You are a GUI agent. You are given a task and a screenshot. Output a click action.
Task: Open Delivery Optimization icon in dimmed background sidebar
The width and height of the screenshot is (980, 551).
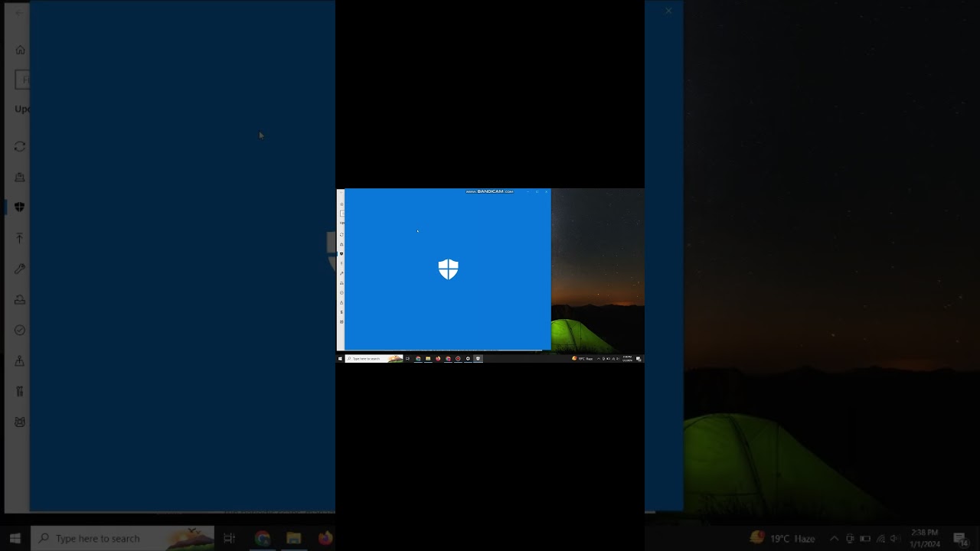click(x=20, y=177)
